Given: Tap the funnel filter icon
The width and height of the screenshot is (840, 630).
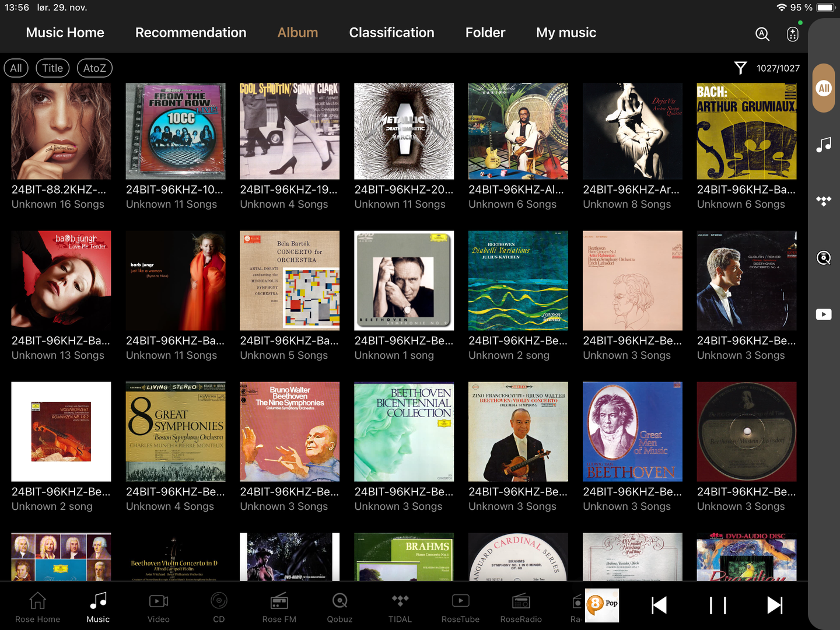Looking at the screenshot, I should point(740,68).
